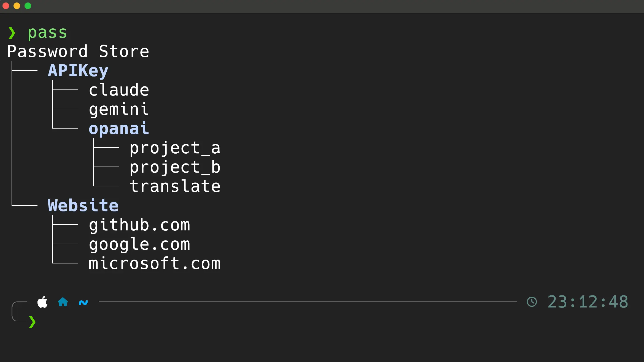Image resolution: width=644 pixels, height=362 pixels.
Task: Click the green prompt arrow at bottom
Action: 32,322
